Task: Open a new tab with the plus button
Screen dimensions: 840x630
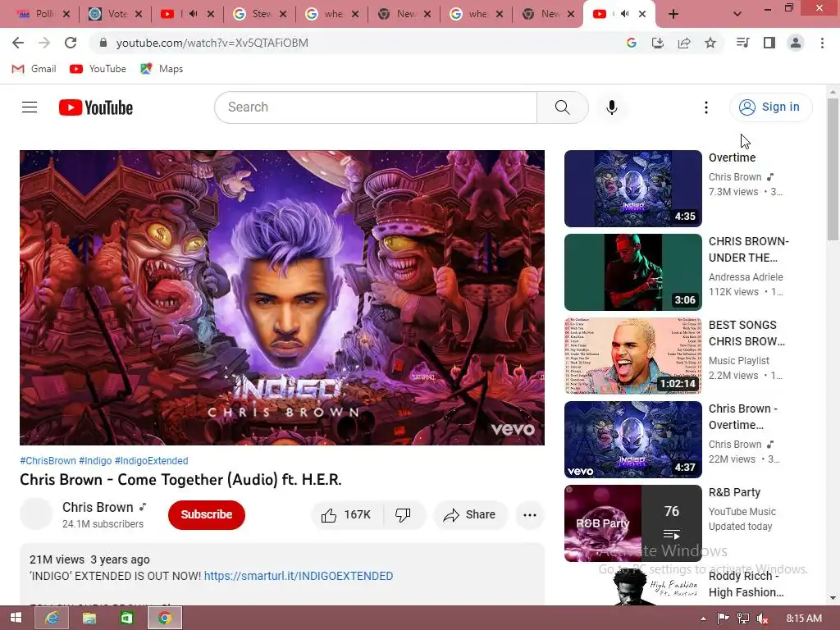Action: [x=673, y=14]
